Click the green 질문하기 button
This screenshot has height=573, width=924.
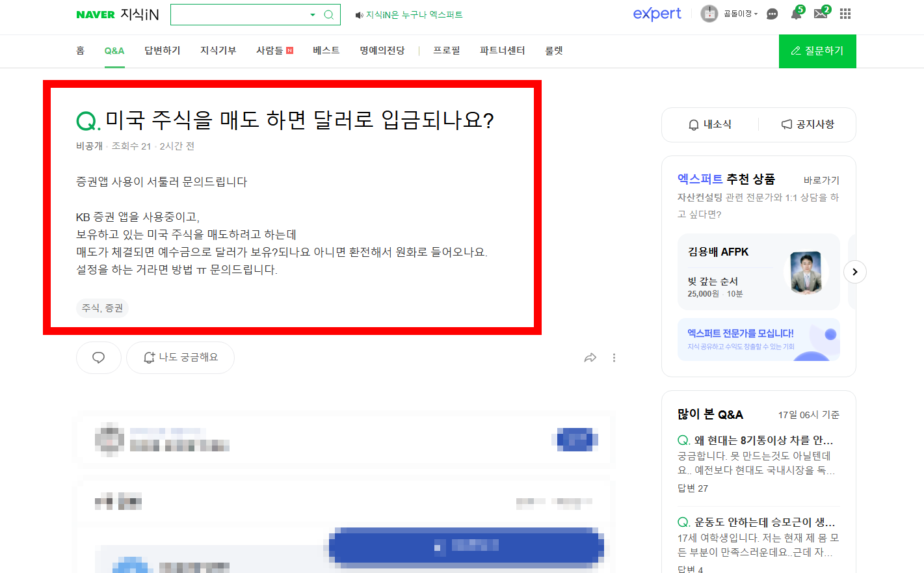click(817, 51)
